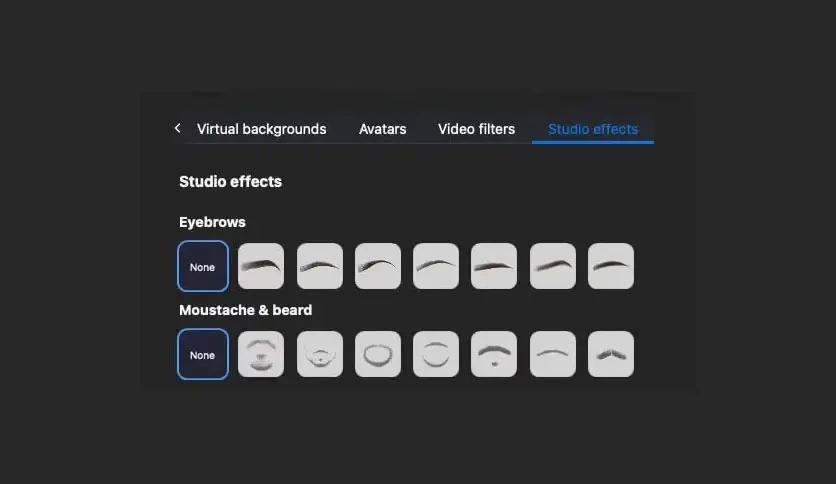The height and width of the screenshot is (484, 836).
Task: Pick the thin chin strap beard option
Action: click(436, 354)
